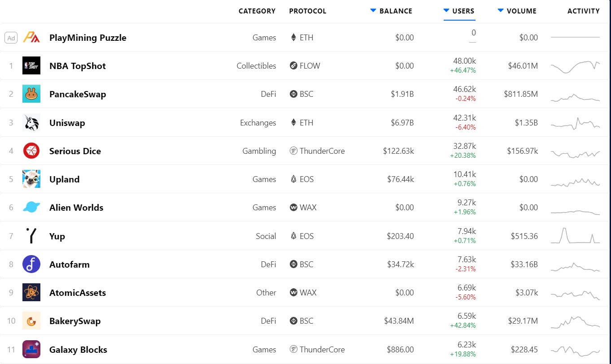Click the Autofarm music-note logo
The width and height of the screenshot is (611, 364).
point(31,264)
